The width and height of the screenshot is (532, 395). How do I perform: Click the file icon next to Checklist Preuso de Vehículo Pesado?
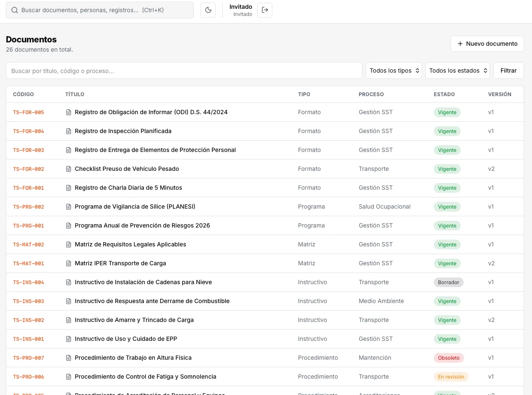[x=69, y=169]
